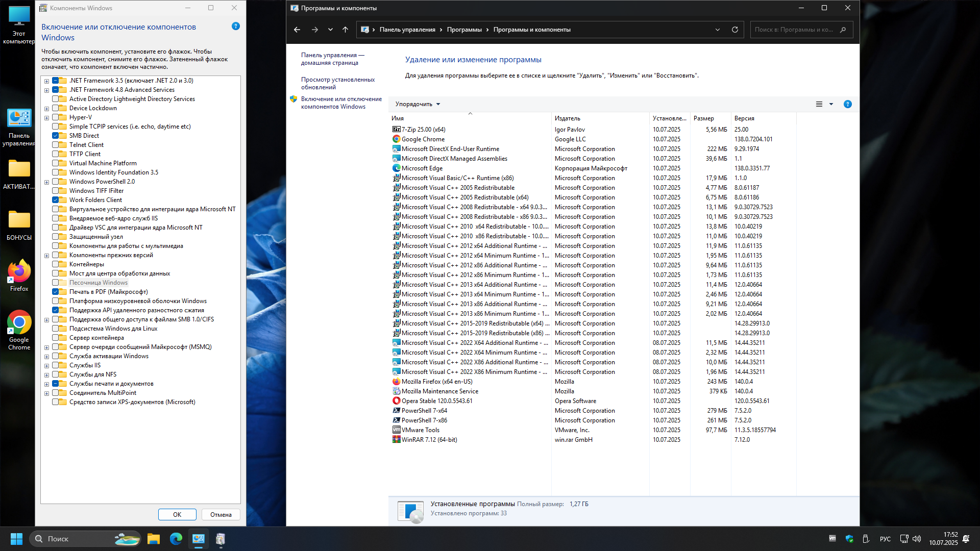Open Microsoft Edge from the taskbar
Screen dimensions: 980x551
point(176,539)
